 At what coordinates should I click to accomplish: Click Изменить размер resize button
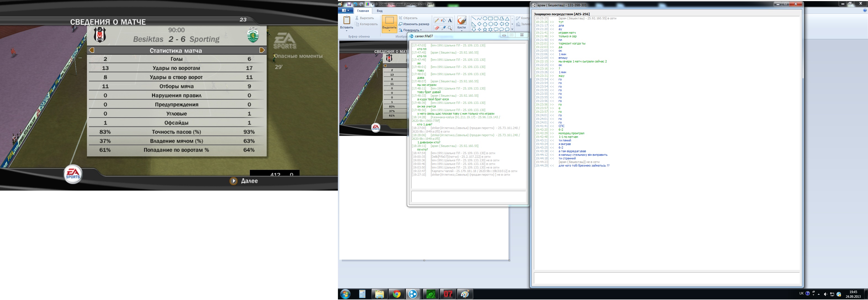(414, 24)
